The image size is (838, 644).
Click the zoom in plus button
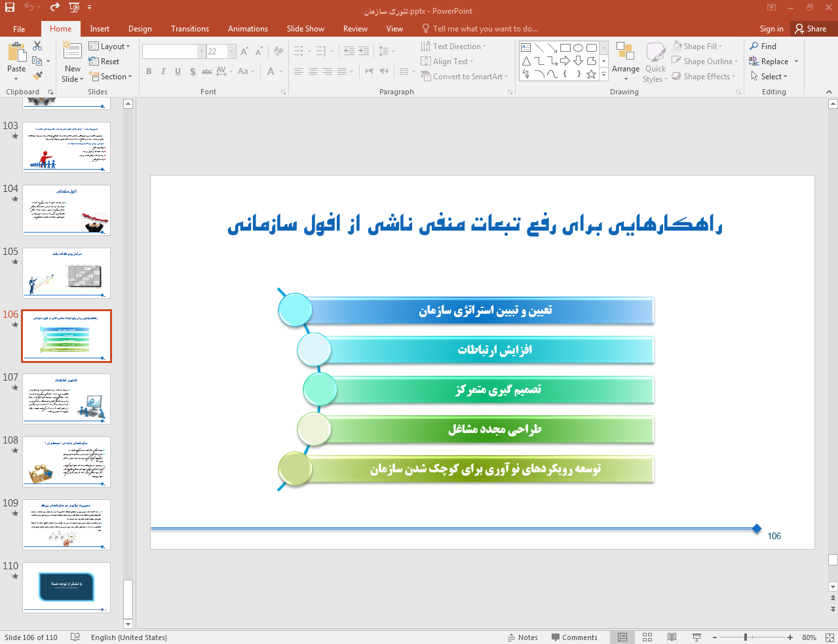point(790,637)
